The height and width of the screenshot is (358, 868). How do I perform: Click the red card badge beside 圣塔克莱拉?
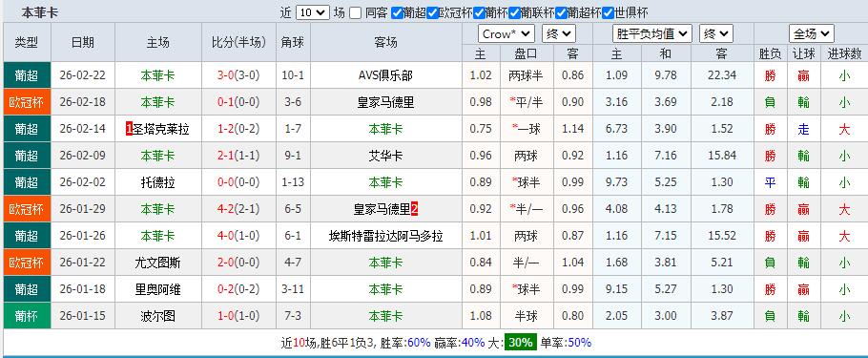[x=130, y=129]
